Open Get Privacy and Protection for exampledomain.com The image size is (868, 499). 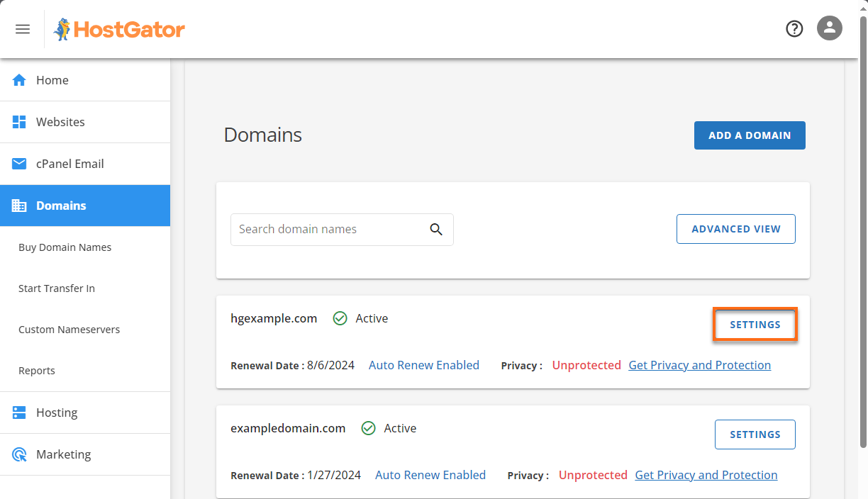point(706,475)
